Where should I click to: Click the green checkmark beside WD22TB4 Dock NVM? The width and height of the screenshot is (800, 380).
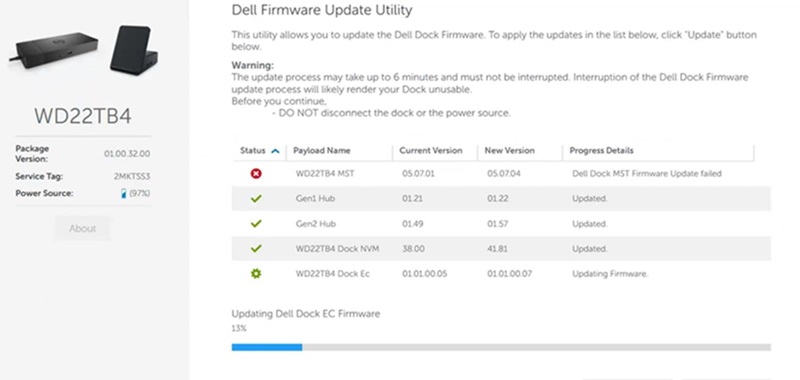point(256,248)
